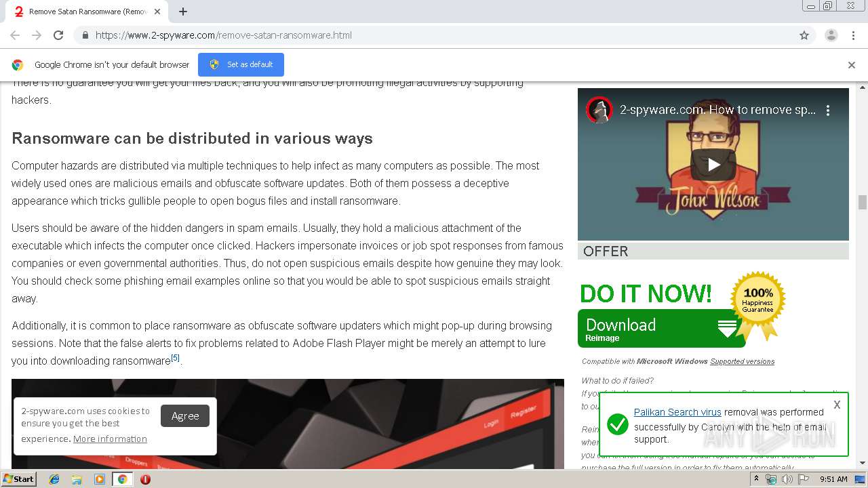Click the ransomware article image

coord(288,424)
